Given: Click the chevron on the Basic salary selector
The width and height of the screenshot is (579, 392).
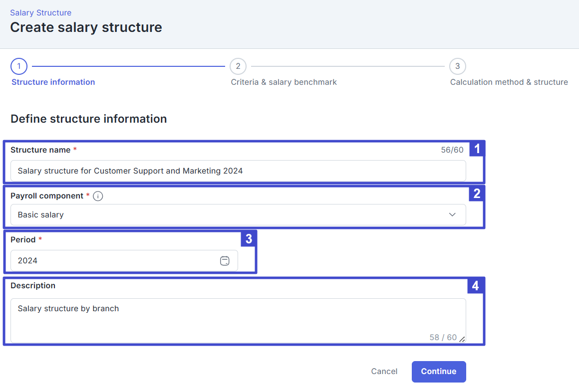Looking at the screenshot, I should (452, 214).
